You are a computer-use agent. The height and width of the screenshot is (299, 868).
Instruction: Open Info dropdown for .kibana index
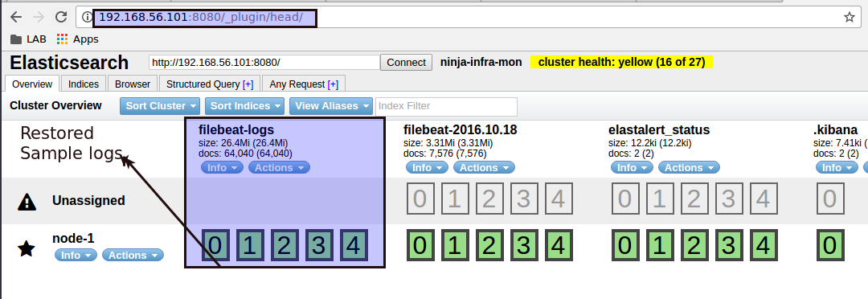click(837, 167)
